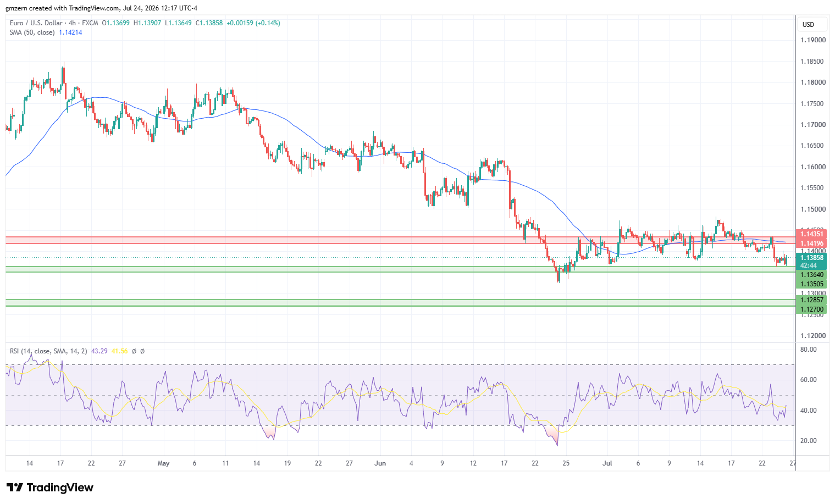Screen dimensions: 835x504
Task: Click the green 1.13505 price label
Action: coord(811,284)
